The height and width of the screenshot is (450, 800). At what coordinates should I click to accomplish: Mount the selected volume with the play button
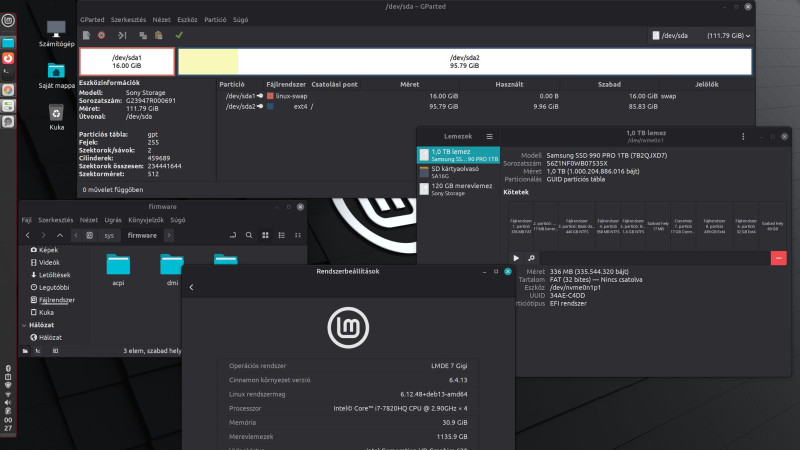point(516,258)
